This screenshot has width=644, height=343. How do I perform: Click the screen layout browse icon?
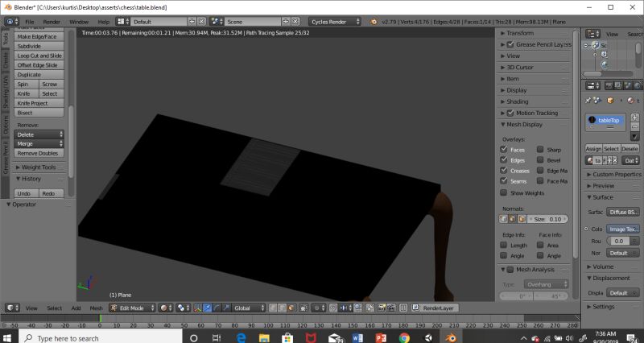[x=122, y=22]
